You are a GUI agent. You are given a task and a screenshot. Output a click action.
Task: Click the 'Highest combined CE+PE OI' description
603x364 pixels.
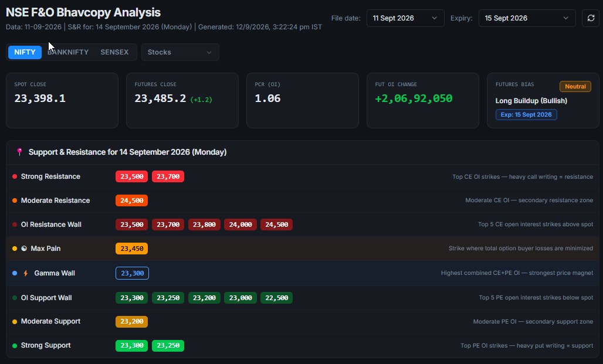pos(517,273)
